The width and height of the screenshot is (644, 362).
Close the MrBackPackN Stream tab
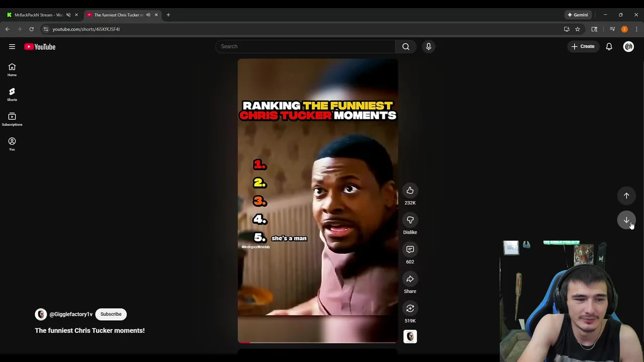coord(76,15)
